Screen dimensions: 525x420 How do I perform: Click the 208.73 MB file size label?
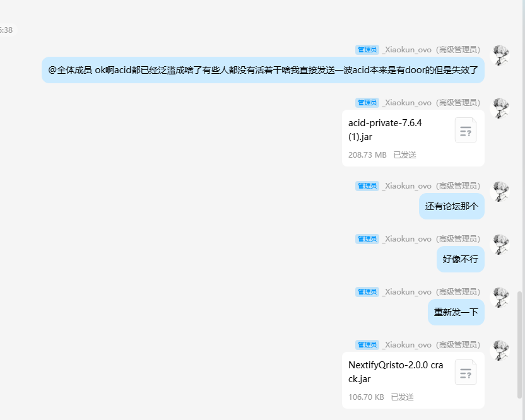[367, 155]
